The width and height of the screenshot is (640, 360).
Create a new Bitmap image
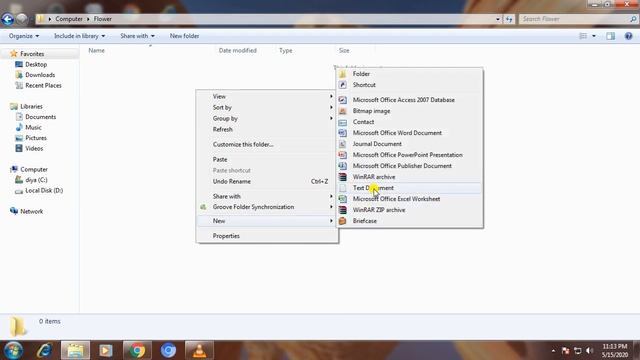click(x=409, y=111)
